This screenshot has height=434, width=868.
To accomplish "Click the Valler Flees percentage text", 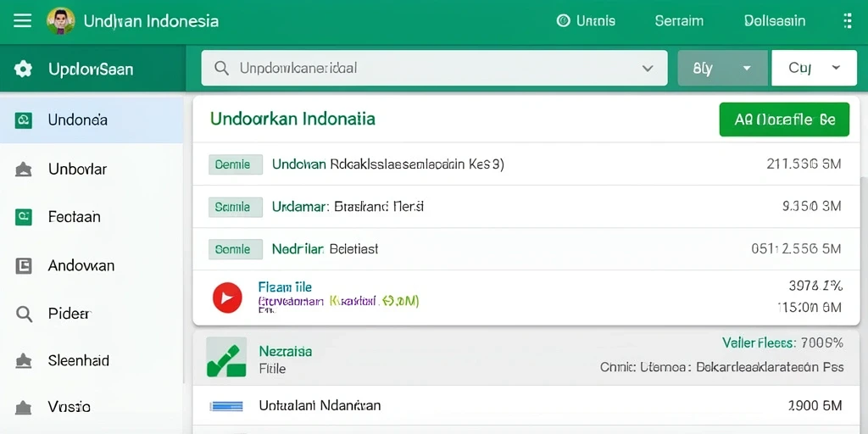I will click(782, 343).
